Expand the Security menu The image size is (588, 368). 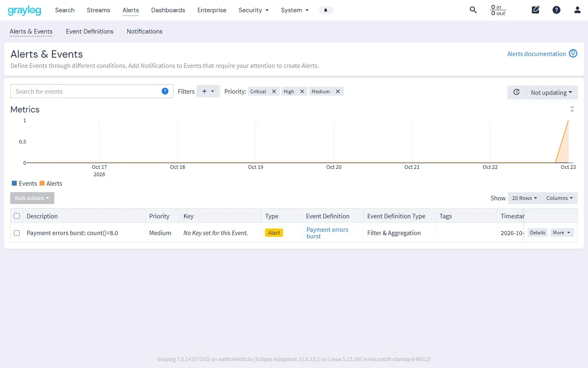254,10
